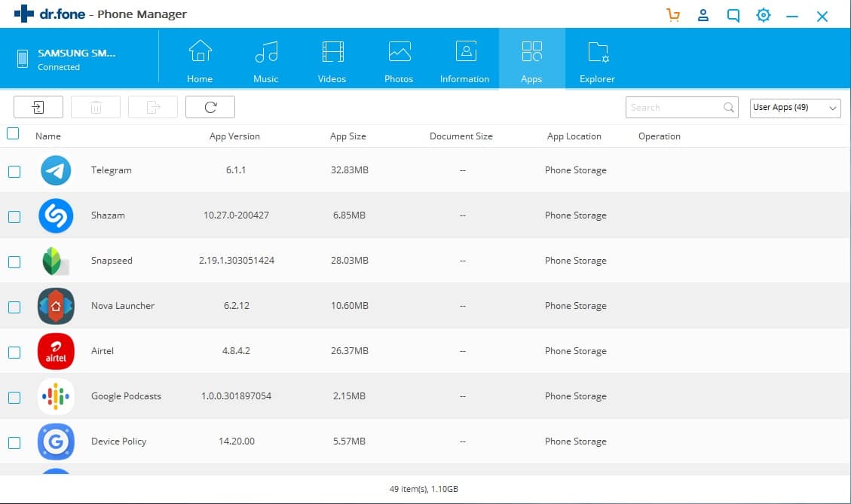Sort by the Document Size column header
Image resolution: width=851 pixels, height=504 pixels.
click(461, 136)
